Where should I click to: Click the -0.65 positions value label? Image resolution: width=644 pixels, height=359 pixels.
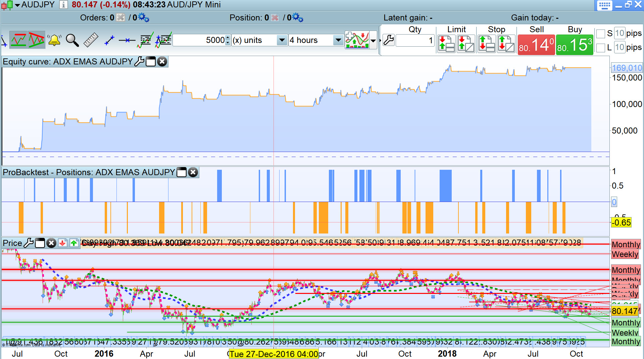tap(621, 222)
